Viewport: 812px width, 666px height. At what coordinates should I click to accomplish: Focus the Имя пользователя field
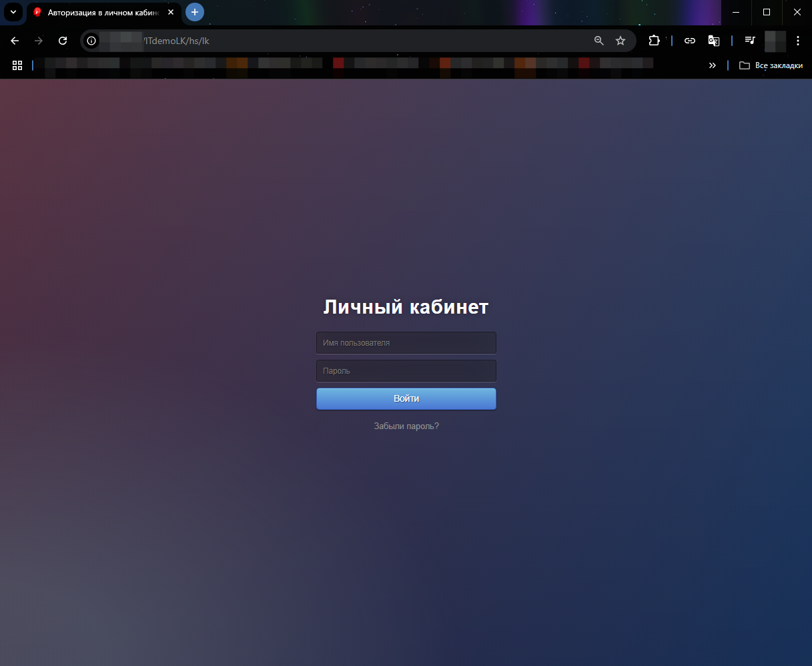tap(406, 343)
